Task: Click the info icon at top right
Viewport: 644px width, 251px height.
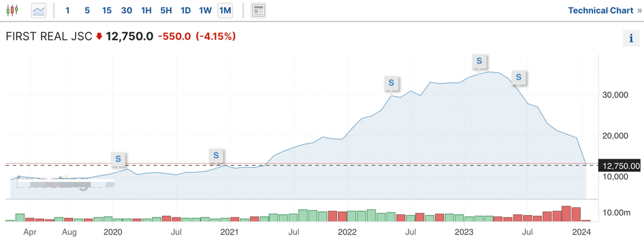Action: click(x=631, y=39)
